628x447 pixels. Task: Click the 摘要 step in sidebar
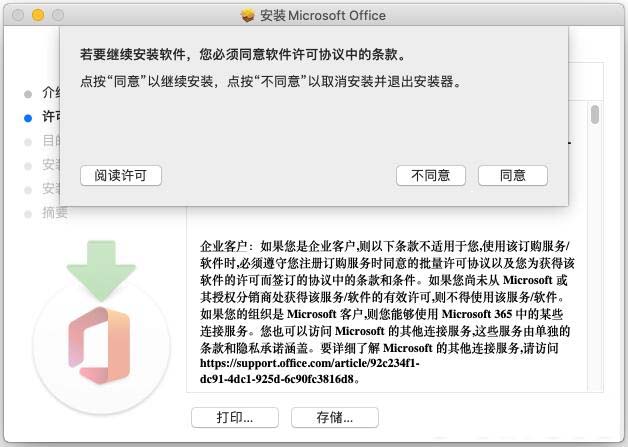(x=55, y=213)
